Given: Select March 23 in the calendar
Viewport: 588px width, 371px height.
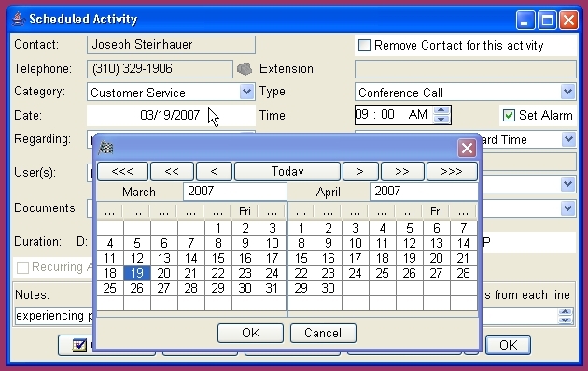Looking at the screenshot, I should coord(245,273).
